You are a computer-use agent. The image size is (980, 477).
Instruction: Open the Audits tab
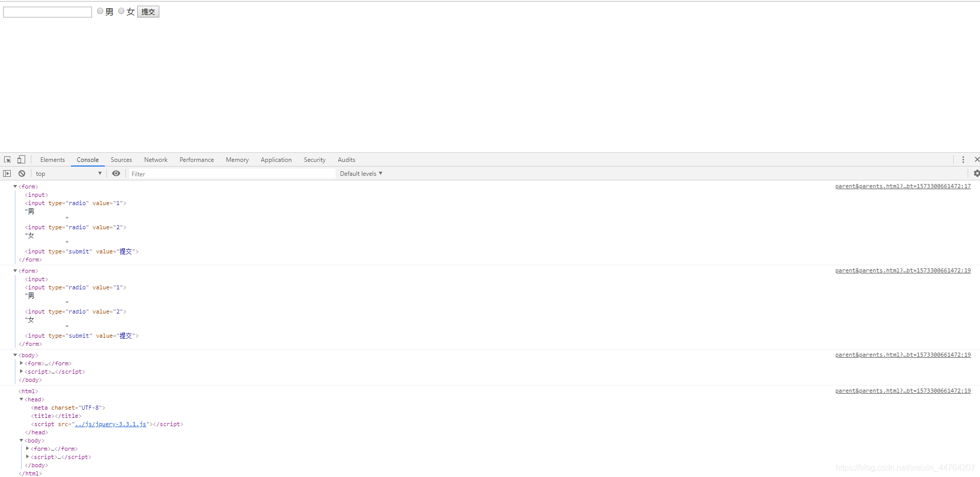click(346, 160)
